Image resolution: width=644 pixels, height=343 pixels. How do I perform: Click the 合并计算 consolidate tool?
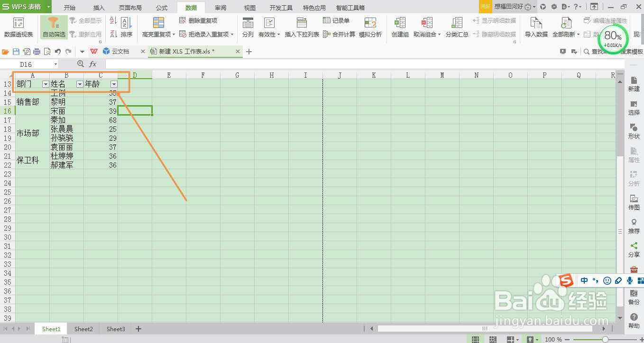(339, 34)
